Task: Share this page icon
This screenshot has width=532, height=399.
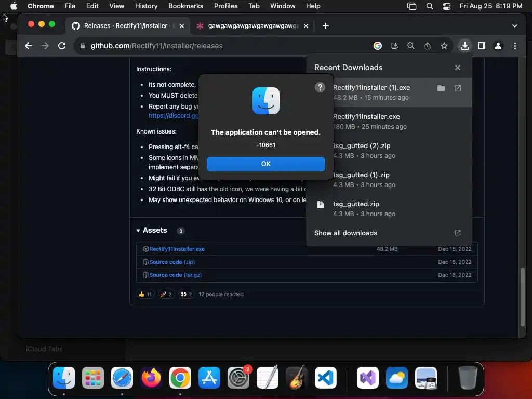Action: [427, 46]
